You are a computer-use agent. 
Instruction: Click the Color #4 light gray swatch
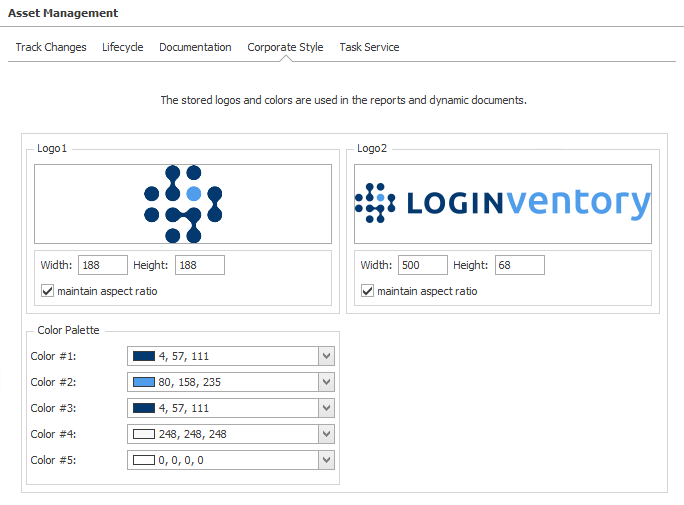144,434
